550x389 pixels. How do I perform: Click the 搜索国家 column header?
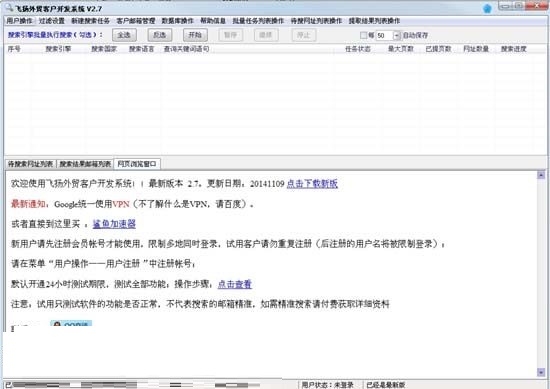104,49
